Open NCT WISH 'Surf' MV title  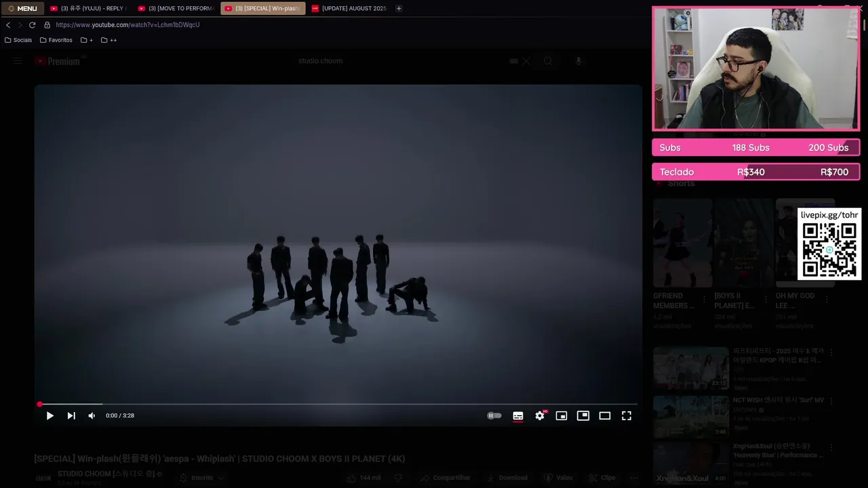coord(778,400)
